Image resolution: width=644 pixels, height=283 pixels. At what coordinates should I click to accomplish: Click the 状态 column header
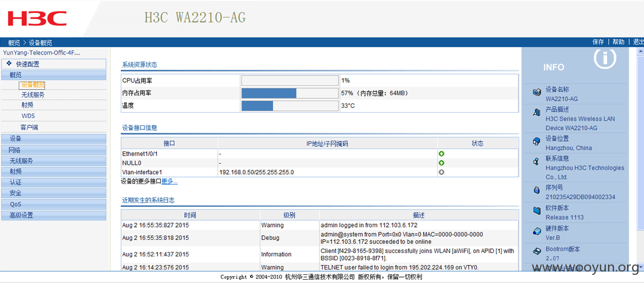(477, 144)
